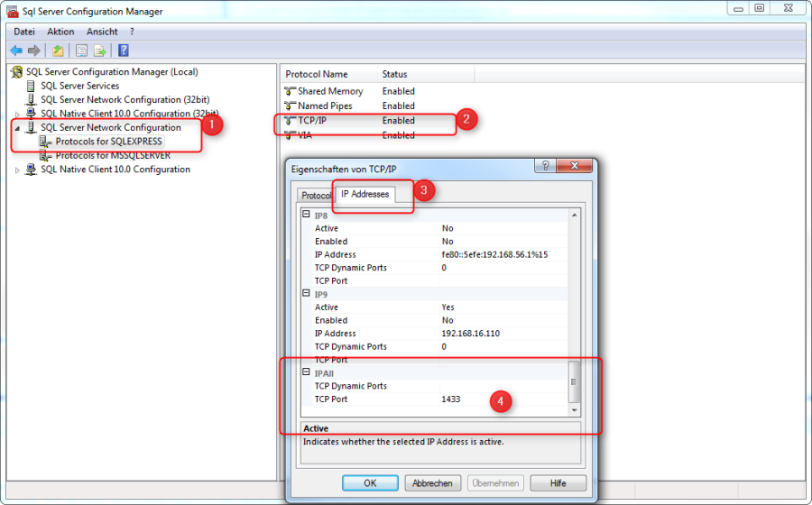Click the SQL Server Services tree icon
812x505 pixels.
coord(31,86)
